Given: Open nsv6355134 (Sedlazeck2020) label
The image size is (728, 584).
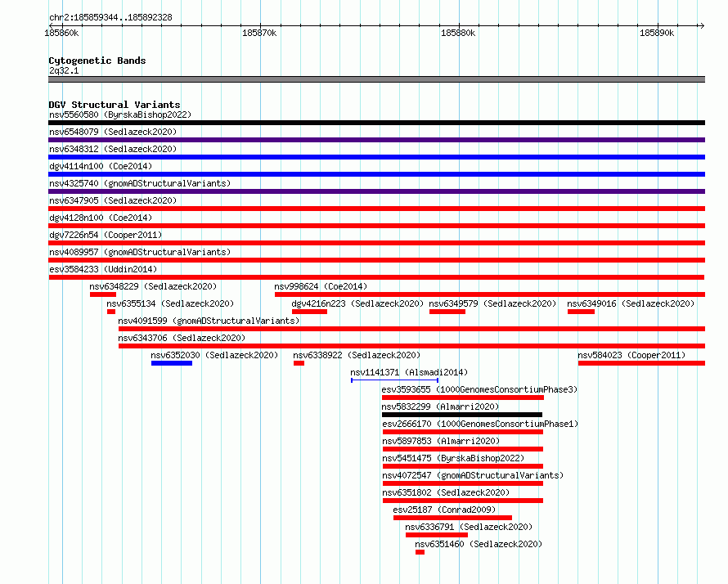Looking at the screenshot, I should (170, 303).
